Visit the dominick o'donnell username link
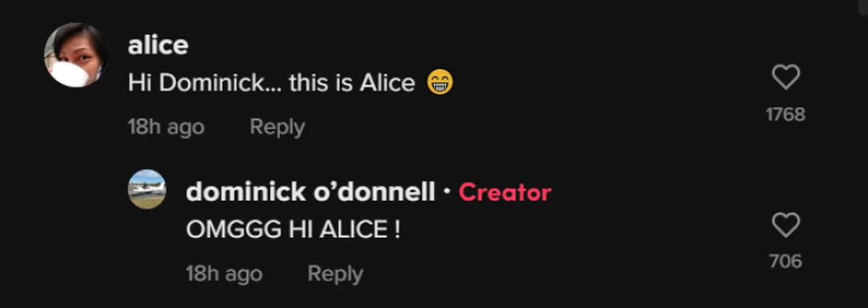Viewport: 868px width, 308px height. tap(311, 192)
